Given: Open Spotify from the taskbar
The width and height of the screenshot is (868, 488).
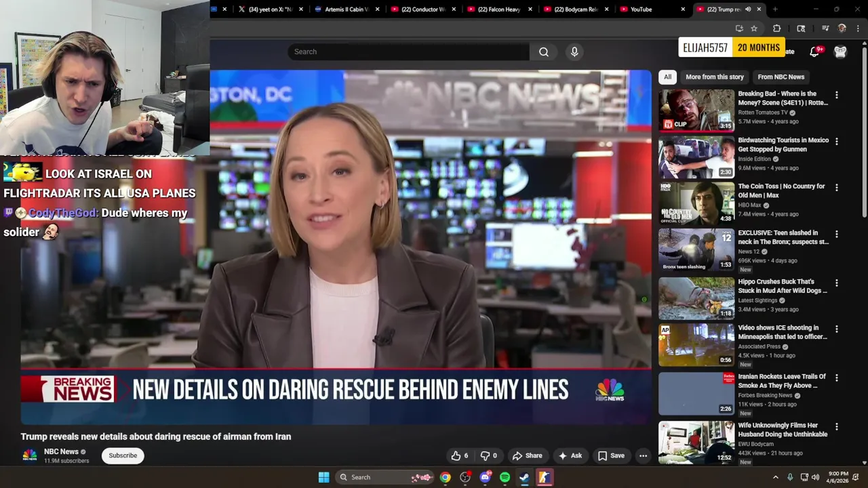Looking at the screenshot, I should 505,477.
